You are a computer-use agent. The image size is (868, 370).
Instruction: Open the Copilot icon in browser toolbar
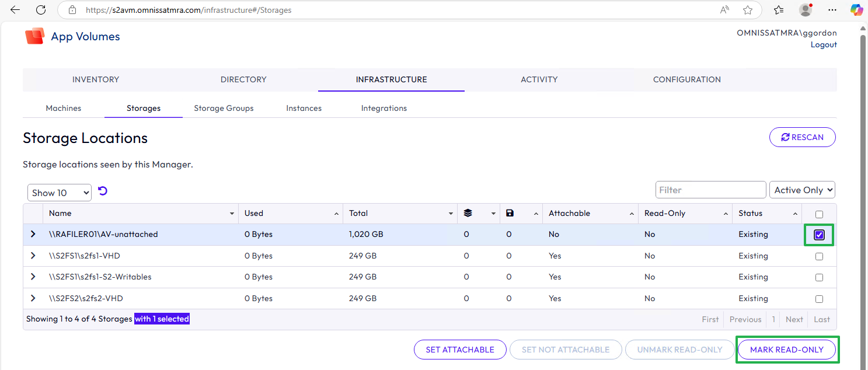tap(856, 10)
